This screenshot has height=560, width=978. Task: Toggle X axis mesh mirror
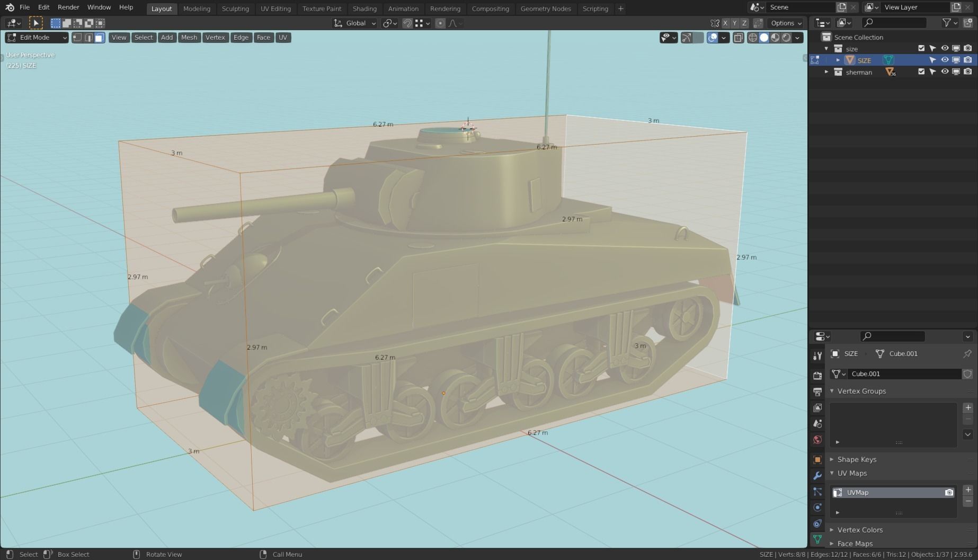pyautogui.click(x=725, y=23)
